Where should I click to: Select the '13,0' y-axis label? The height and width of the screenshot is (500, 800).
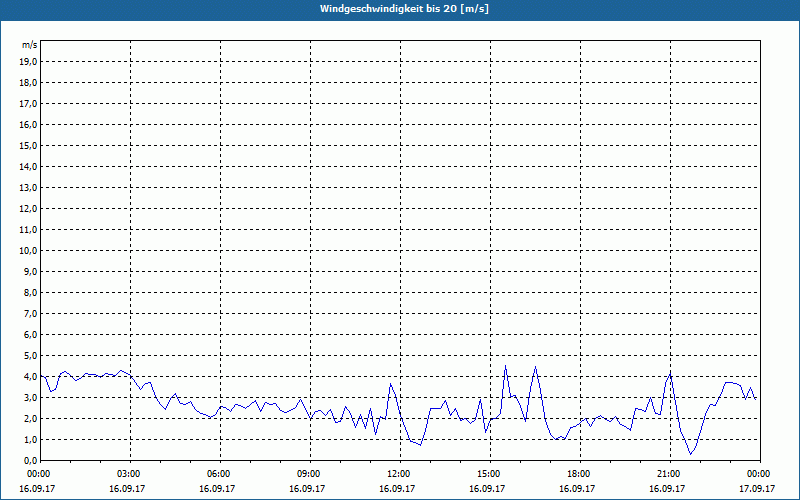pyautogui.click(x=28, y=188)
